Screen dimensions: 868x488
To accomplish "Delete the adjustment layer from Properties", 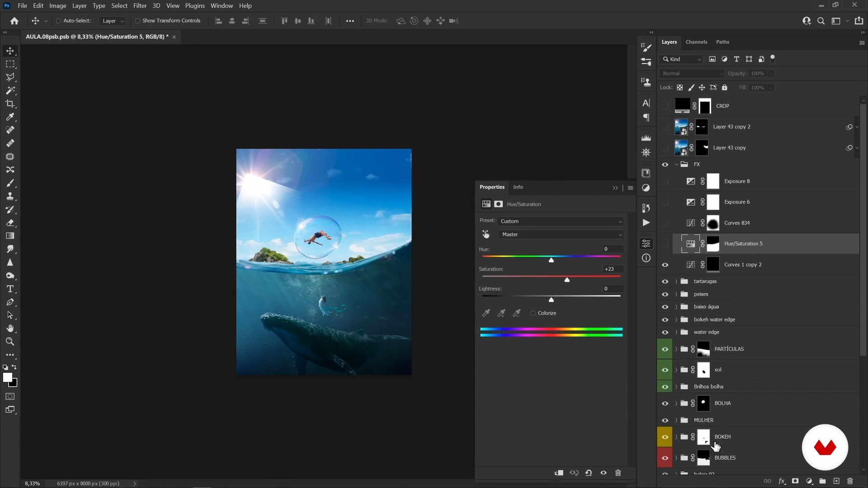I will pyautogui.click(x=618, y=473).
